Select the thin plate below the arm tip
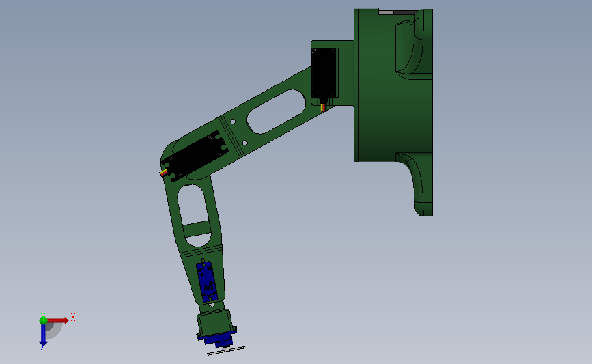This screenshot has width=592, height=364. pos(227,350)
